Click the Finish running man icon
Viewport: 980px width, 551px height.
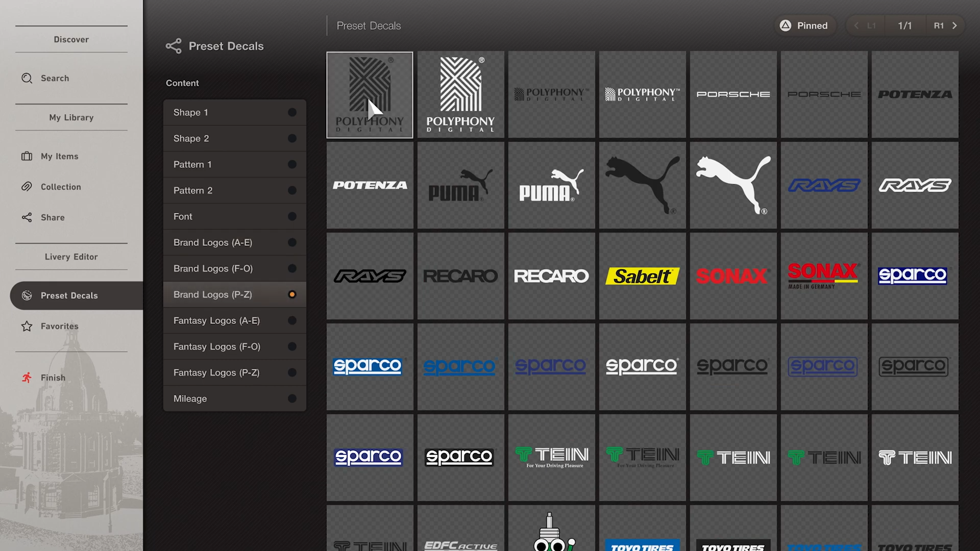[x=27, y=378]
